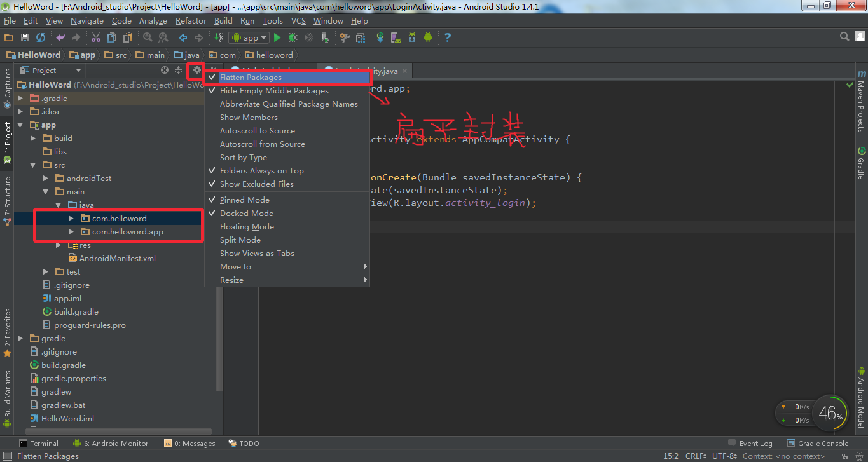The image size is (868, 462).
Task: Enable Abbreviate Qualified Package Names
Action: click(287, 104)
